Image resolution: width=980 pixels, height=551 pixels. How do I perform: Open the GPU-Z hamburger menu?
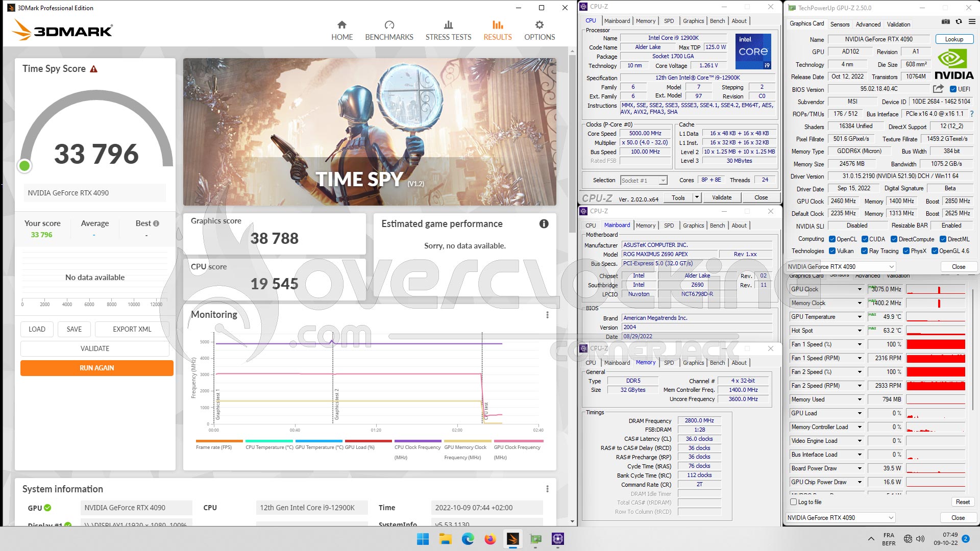tap(972, 21)
